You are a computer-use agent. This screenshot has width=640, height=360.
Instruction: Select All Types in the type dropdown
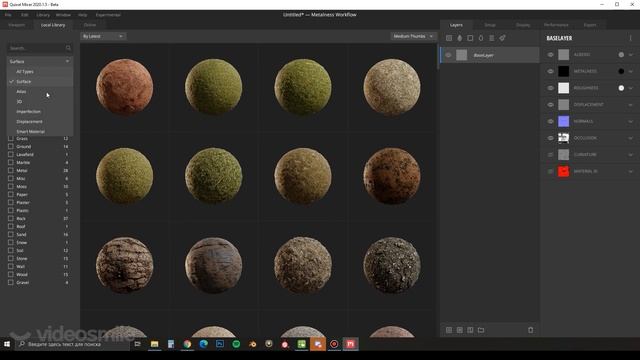(40, 71)
